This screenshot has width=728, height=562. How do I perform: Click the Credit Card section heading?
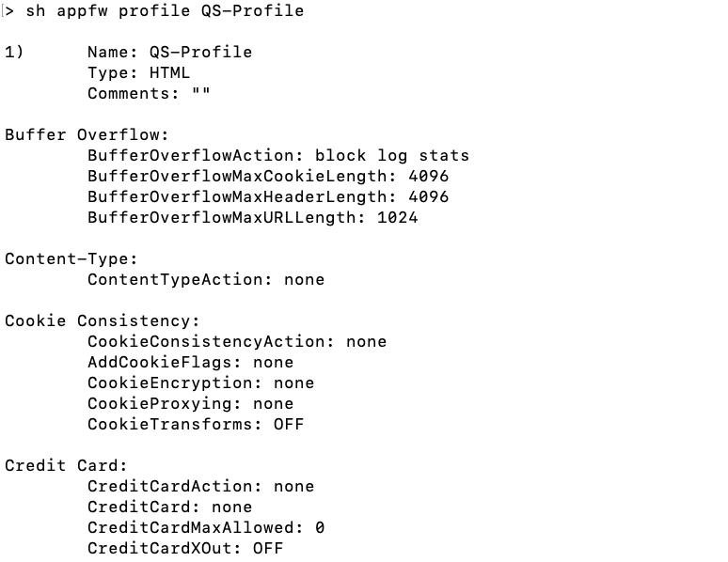click(66, 465)
